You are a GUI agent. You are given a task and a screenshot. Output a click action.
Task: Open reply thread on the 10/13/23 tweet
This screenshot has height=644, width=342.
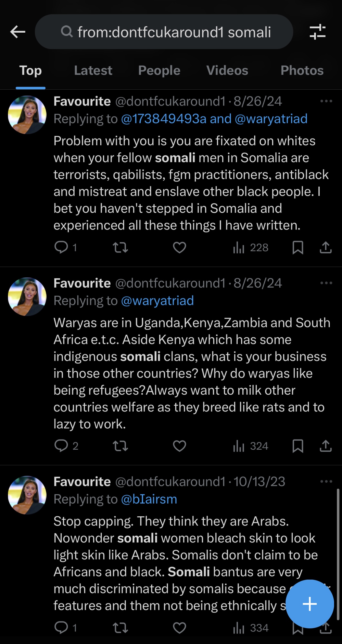[x=61, y=628]
